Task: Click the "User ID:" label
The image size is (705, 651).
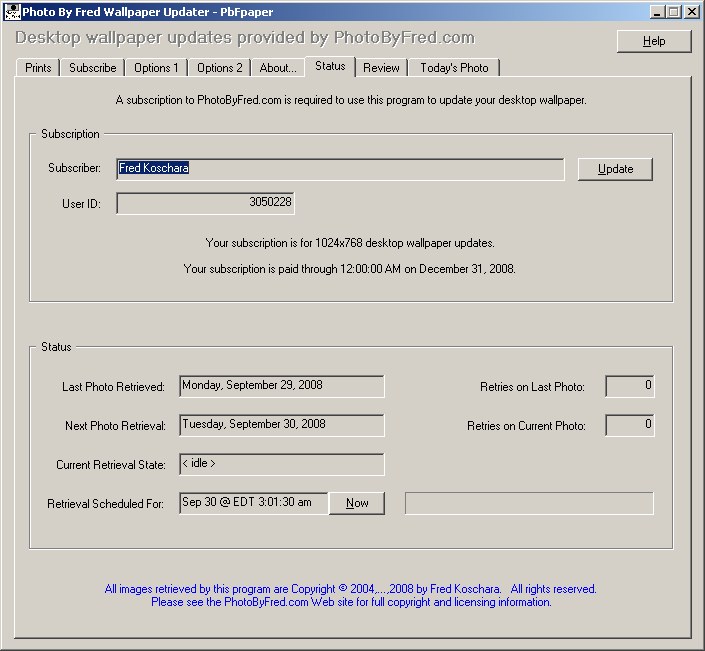Action: pyautogui.click(x=81, y=204)
